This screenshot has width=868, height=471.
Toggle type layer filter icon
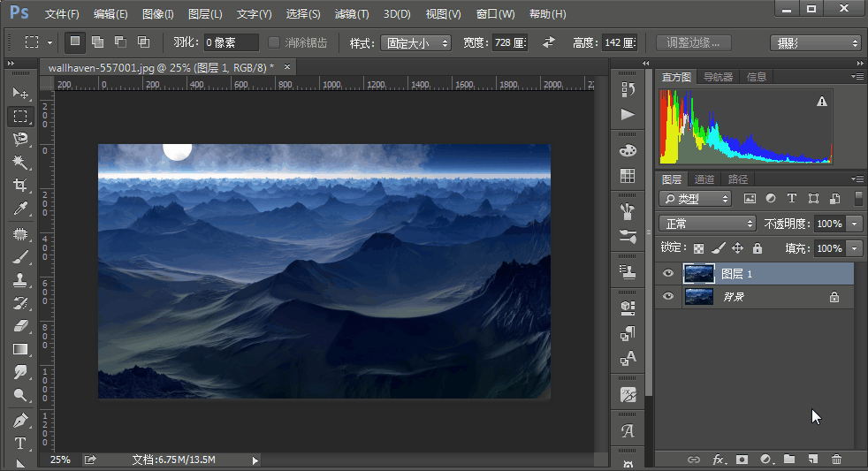(x=792, y=198)
